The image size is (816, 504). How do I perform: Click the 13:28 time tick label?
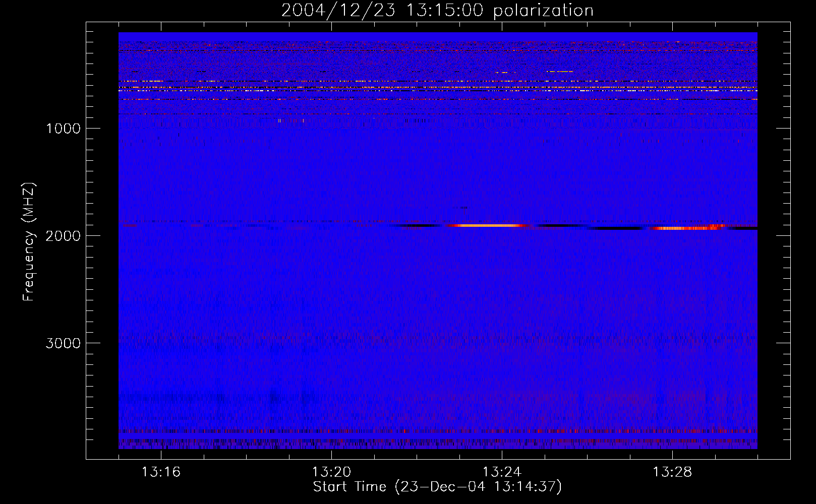coord(672,472)
